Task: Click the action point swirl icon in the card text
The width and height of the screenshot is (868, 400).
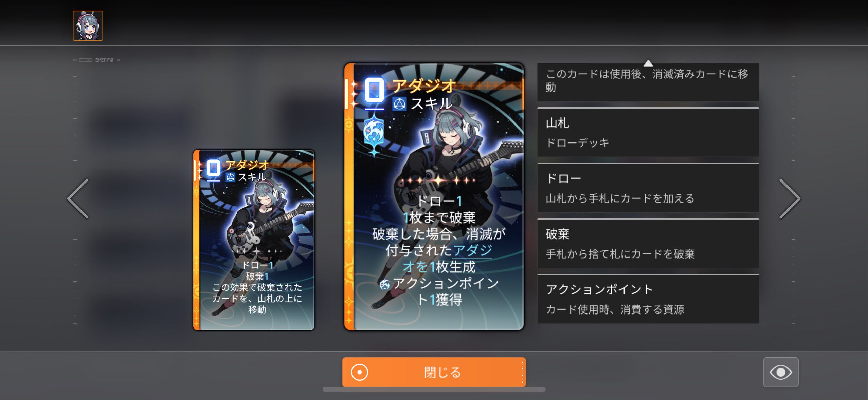Action: [385, 284]
